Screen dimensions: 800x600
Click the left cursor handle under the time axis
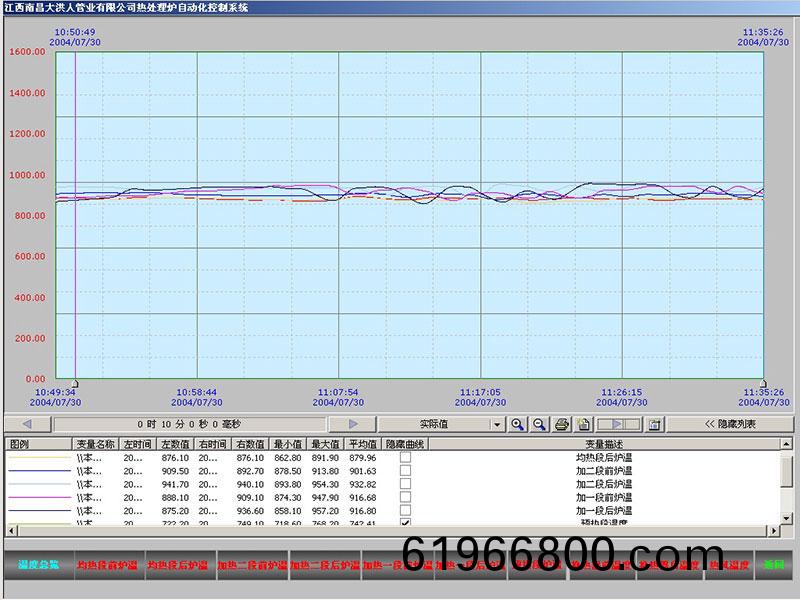(x=75, y=383)
